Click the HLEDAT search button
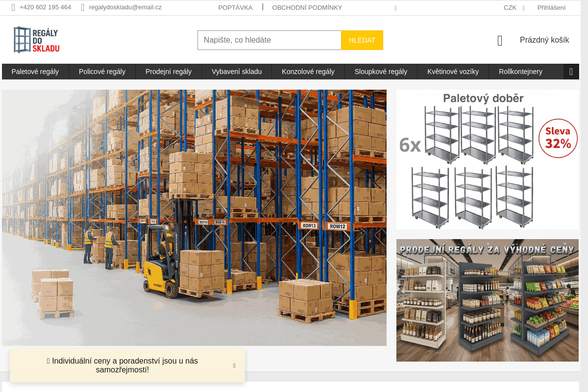Viewport: 588px width, 392px height. (x=362, y=40)
